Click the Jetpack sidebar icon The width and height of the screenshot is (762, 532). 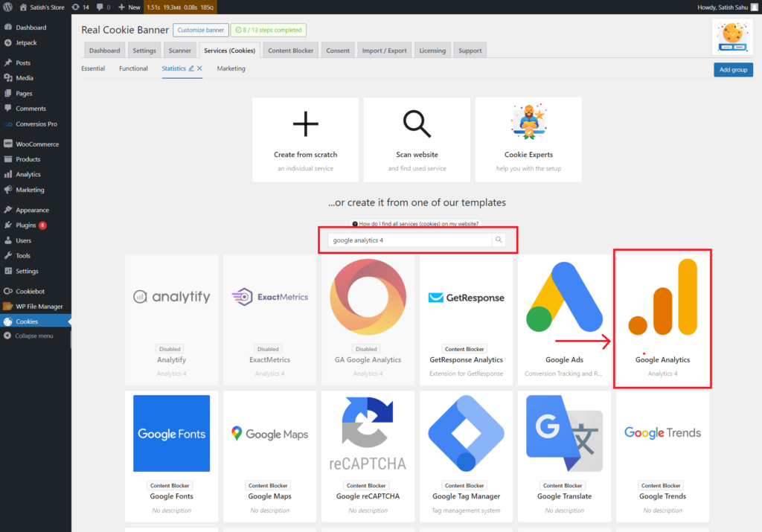7,42
